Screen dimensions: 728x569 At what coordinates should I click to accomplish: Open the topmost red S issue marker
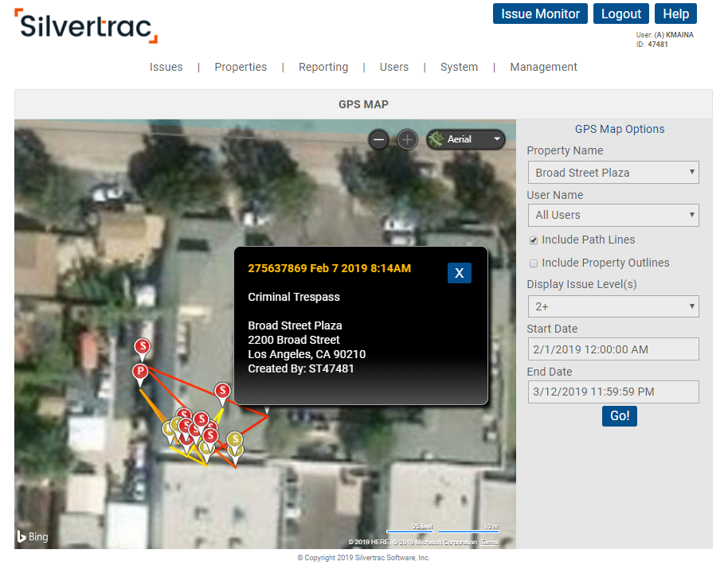[x=142, y=346]
